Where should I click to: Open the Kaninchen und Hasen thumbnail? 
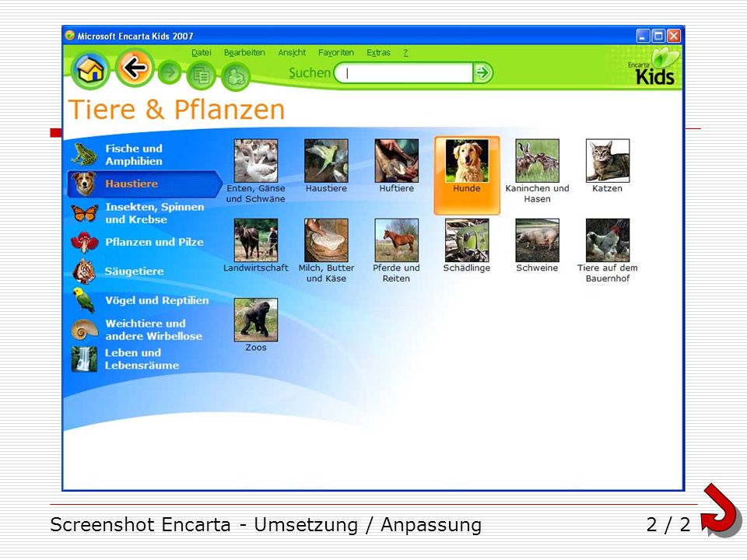[x=538, y=160]
